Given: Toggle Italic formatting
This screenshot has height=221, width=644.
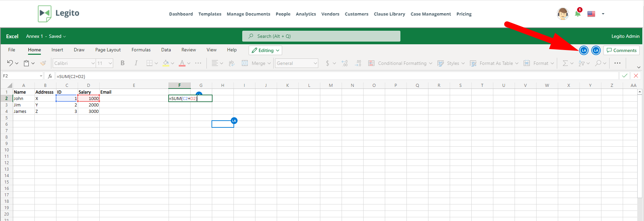Looking at the screenshot, I should coord(136,63).
